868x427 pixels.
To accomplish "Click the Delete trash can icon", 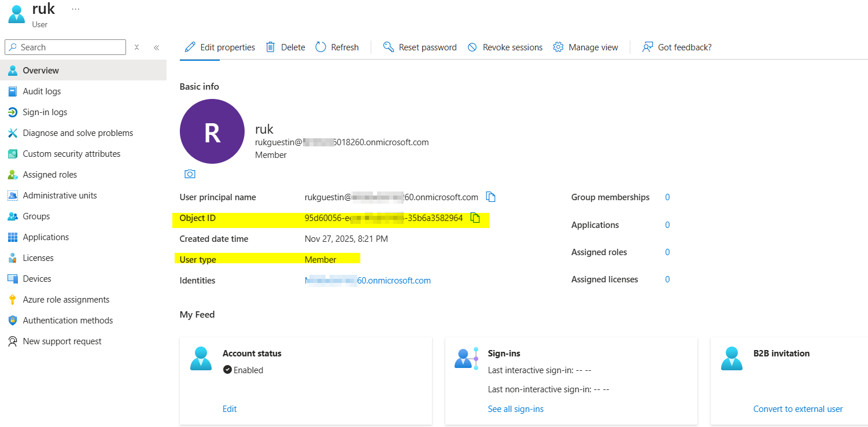I will 270,47.
